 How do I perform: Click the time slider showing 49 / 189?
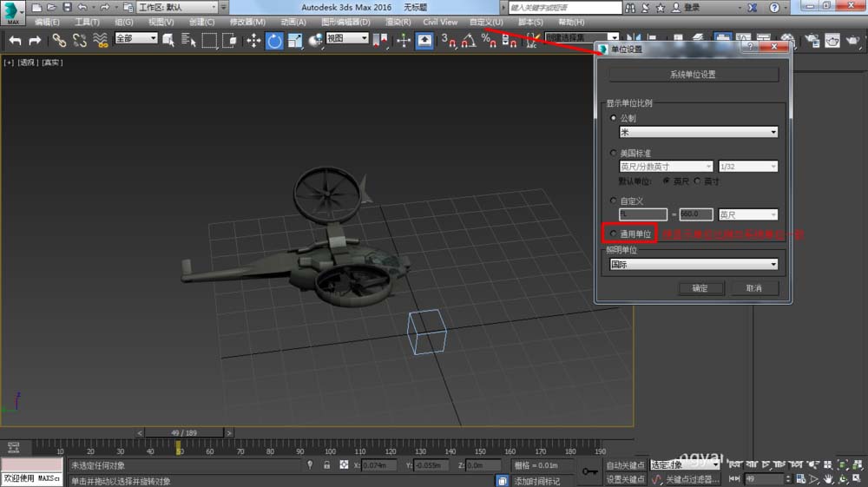point(186,432)
